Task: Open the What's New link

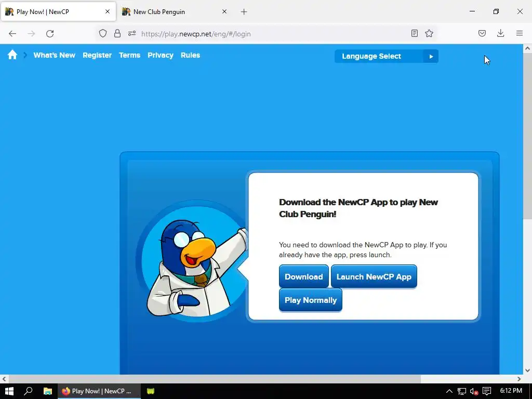Action: coord(54,55)
